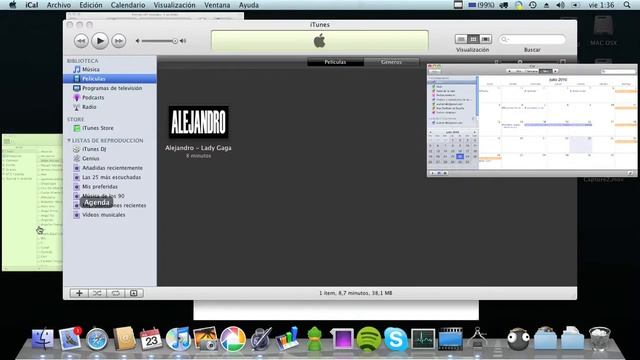
Task: Select the green Agenda window thumbnail
Action: [32, 202]
